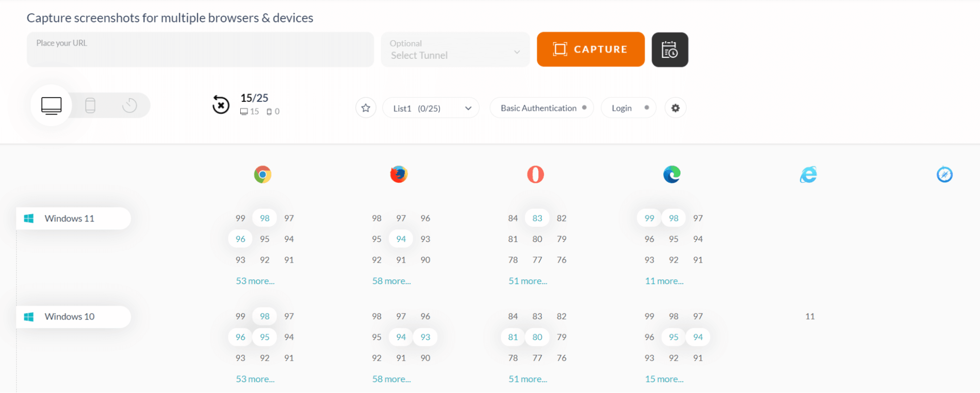Screen dimensions: 980x393
Task: Open the recent history view icon
Action: click(129, 105)
